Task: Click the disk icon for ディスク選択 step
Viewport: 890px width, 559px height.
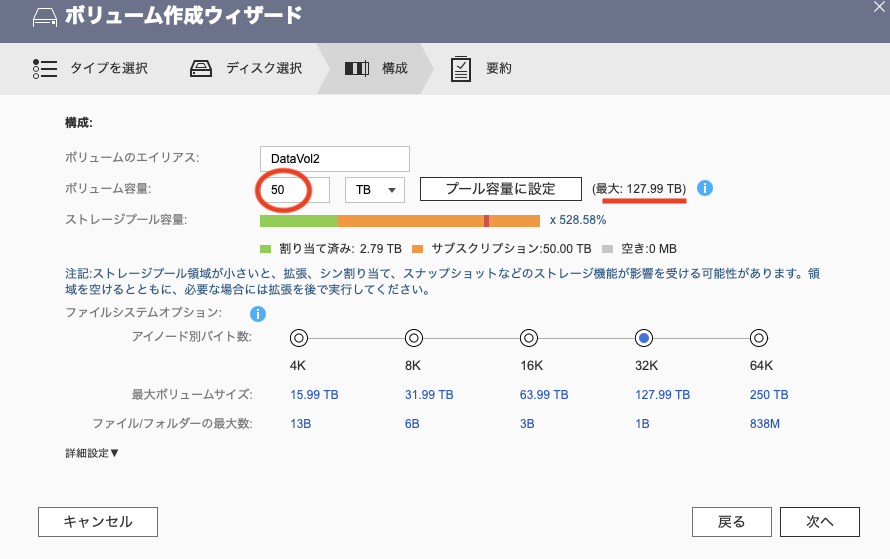Action: coord(201,69)
